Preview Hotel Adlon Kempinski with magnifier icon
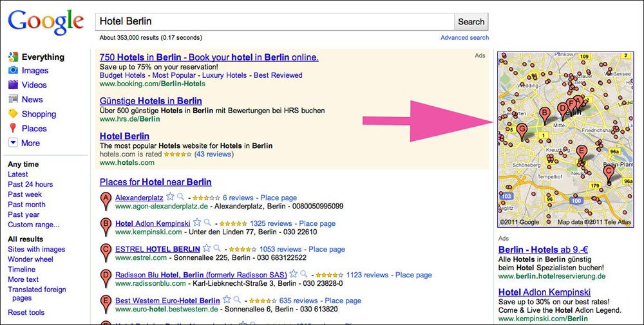Viewport: 644px width, 325px height. (208, 223)
